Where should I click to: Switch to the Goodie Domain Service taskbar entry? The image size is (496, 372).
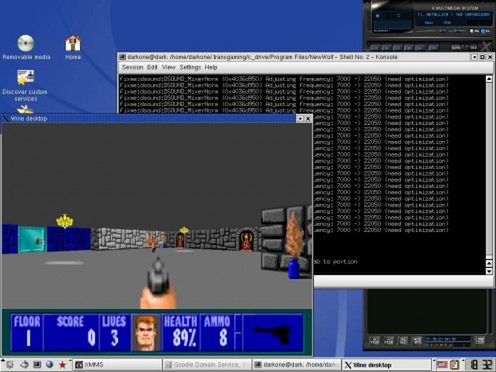pyautogui.click(x=207, y=365)
